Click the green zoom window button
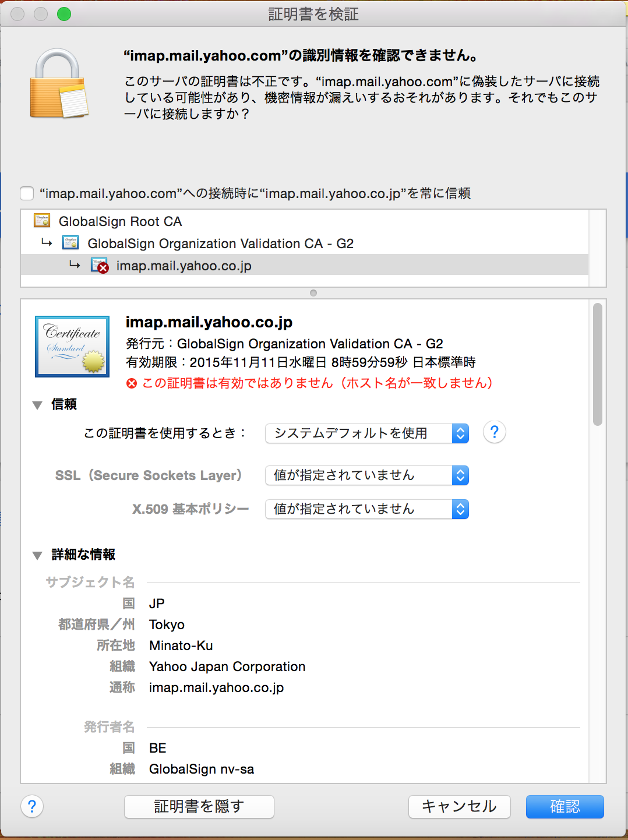The width and height of the screenshot is (628, 840). (64, 14)
